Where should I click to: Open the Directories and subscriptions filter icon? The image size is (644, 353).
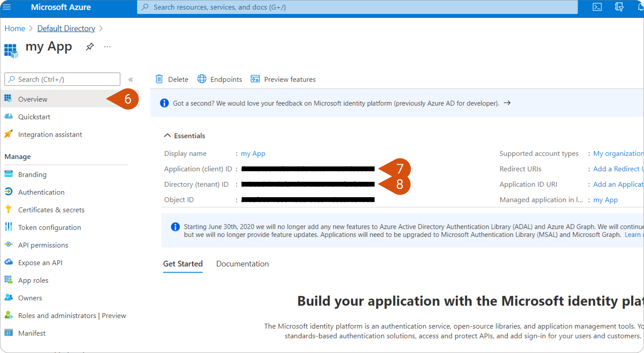(619, 7)
